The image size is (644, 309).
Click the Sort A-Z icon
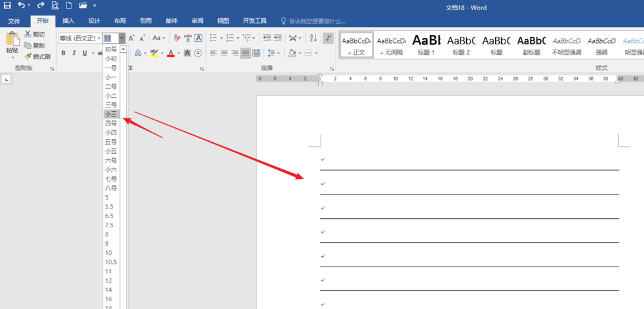tap(314, 38)
